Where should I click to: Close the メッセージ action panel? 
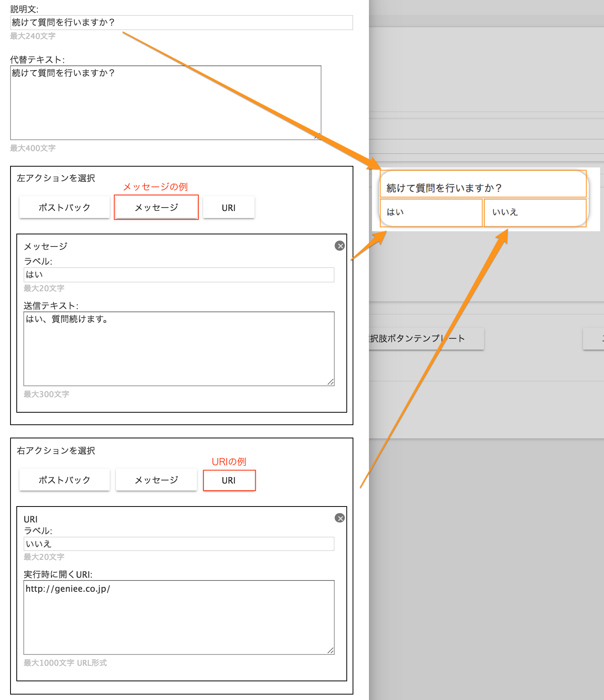[x=340, y=246]
